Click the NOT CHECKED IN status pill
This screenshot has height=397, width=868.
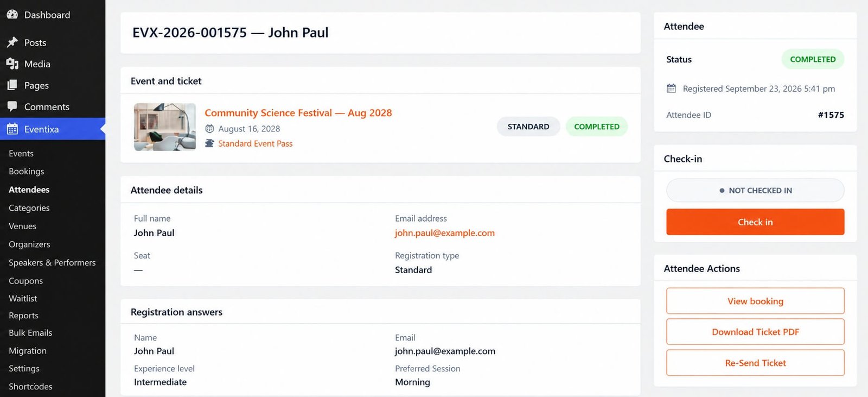(x=755, y=191)
